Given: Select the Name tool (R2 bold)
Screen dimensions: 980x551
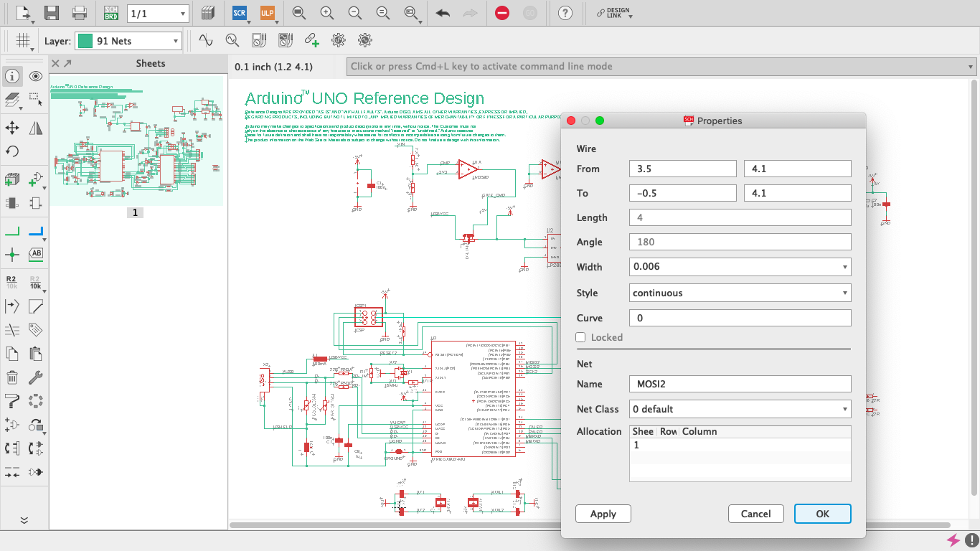Looking at the screenshot, I should click(12, 282).
